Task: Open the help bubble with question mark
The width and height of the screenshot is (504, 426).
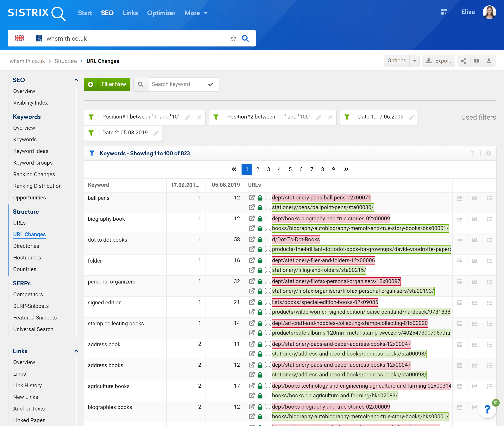Action: 487,409
